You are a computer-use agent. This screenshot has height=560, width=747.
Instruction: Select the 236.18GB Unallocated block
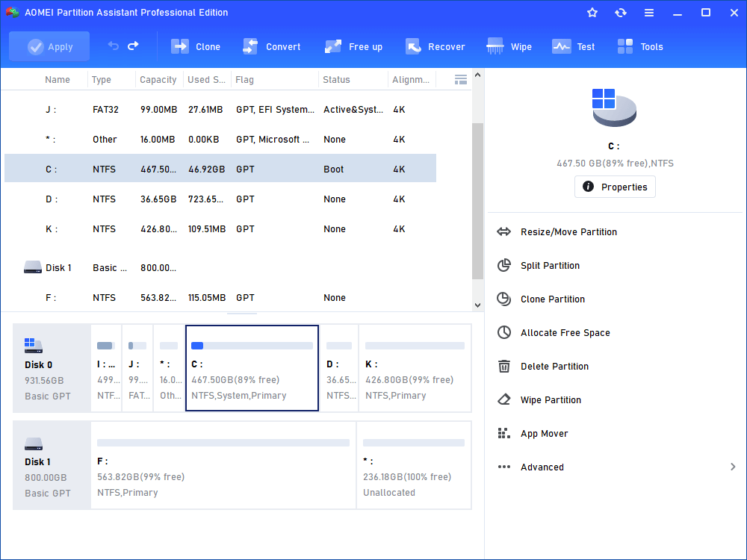coord(414,465)
